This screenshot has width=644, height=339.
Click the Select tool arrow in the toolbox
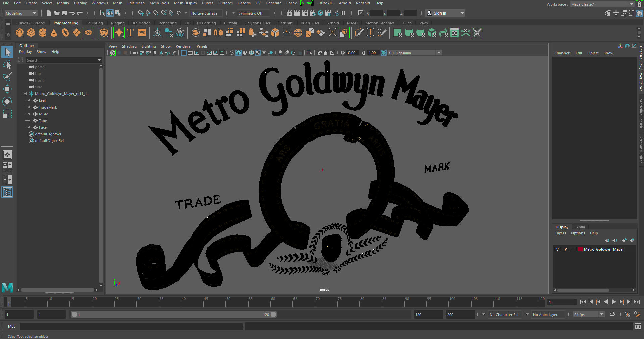click(7, 52)
